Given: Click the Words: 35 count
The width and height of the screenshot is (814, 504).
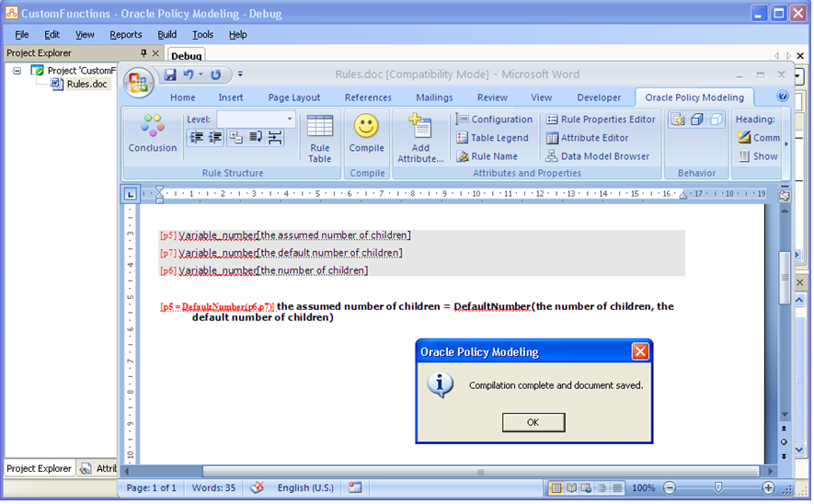Looking at the screenshot, I should (x=213, y=488).
